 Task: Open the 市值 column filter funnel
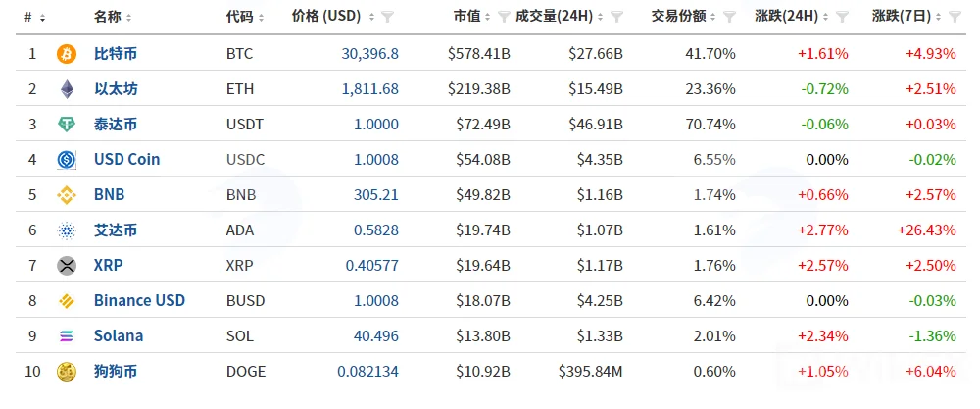tap(504, 17)
